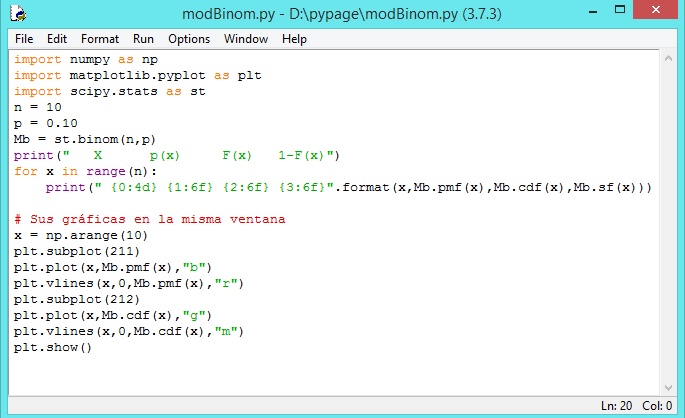This screenshot has width=685, height=418.
Task: Place cursor on 'n = 10' line
Action: (38, 107)
